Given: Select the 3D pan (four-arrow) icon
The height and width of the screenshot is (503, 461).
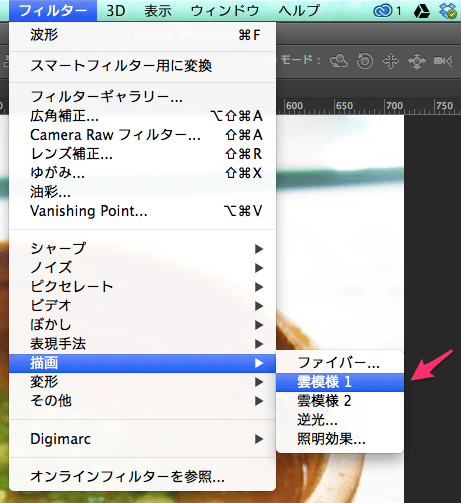Looking at the screenshot, I should pyautogui.click(x=391, y=61).
